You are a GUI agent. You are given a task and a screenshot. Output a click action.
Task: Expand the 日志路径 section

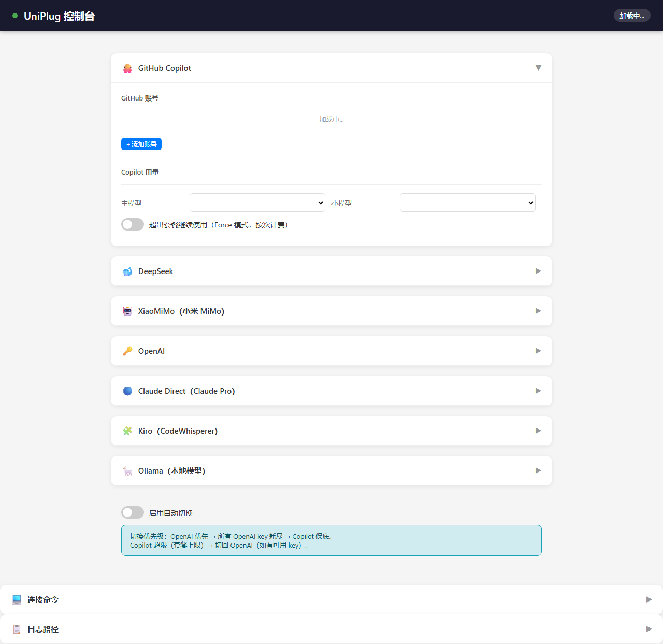click(x=648, y=629)
